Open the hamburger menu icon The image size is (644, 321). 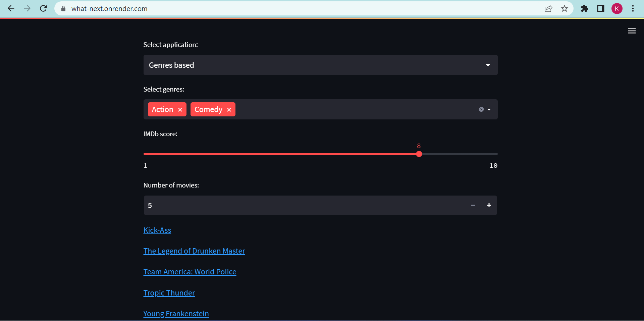click(x=632, y=31)
